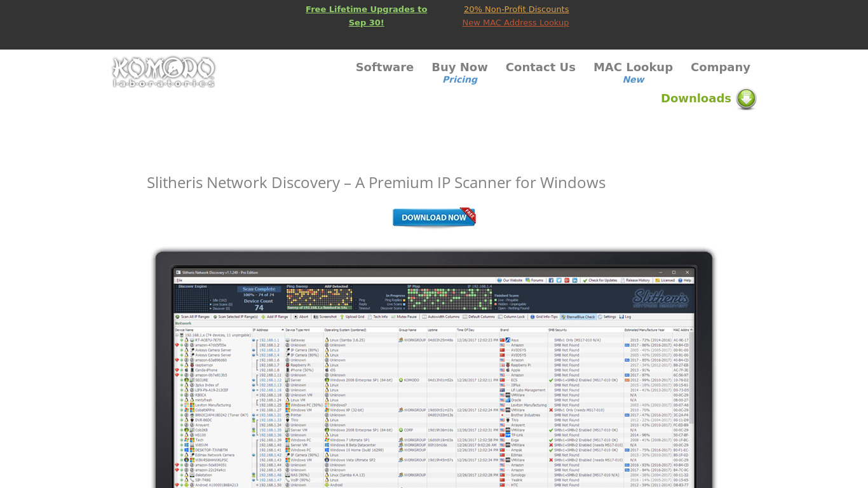Click the Facebook icon in Slitheris
The width and height of the screenshot is (868, 488).
pyautogui.click(x=551, y=280)
